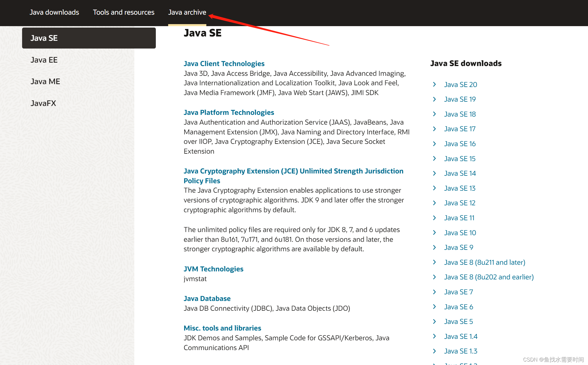Open the Java Database link
Screen dimensions: 588x365
point(207,298)
